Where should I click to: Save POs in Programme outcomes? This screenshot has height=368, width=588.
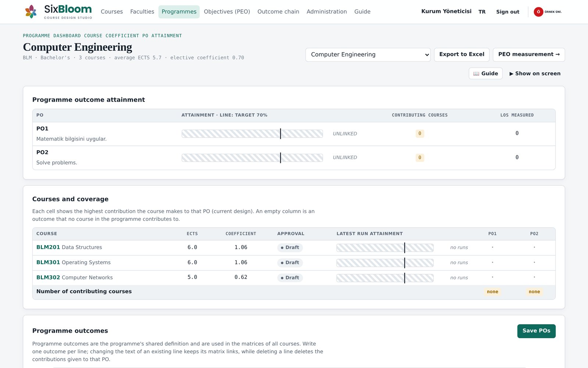536,331
